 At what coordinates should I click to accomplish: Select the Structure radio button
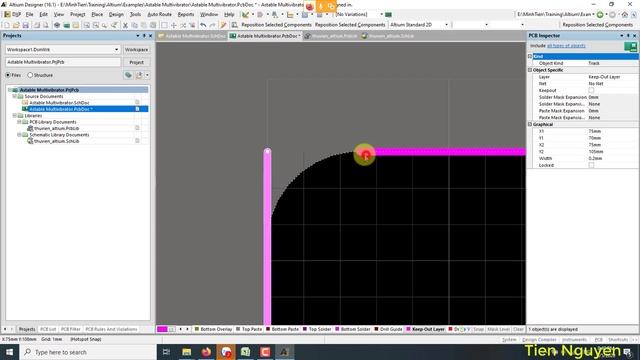(30, 75)
